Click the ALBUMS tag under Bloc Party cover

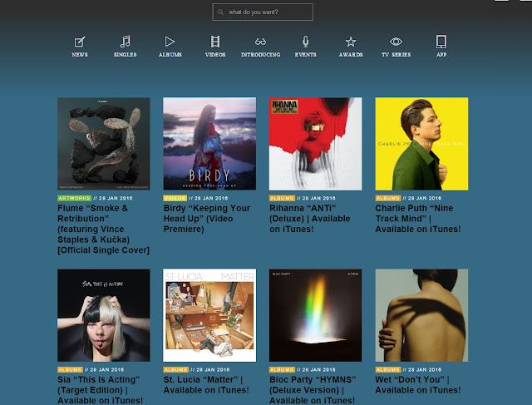click(x=282, y=370)
